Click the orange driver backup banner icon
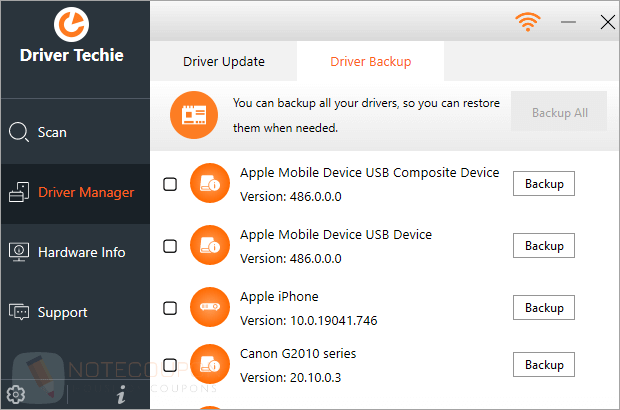 coord(194,115)
